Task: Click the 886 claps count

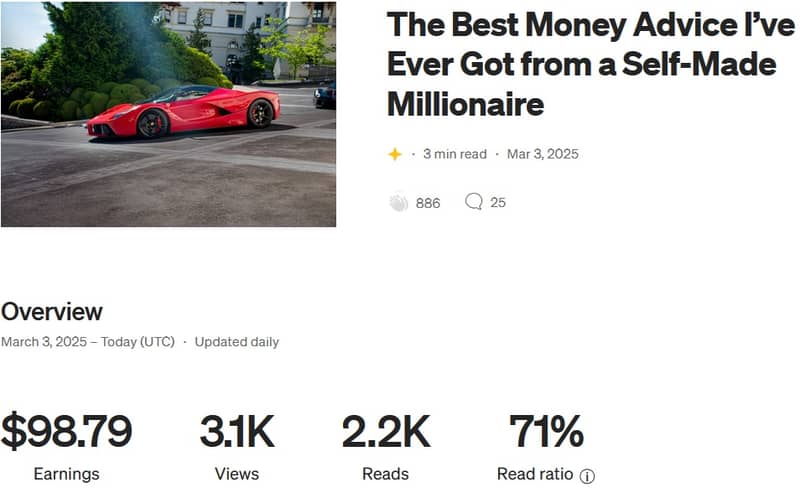Action: coord(428,203)
